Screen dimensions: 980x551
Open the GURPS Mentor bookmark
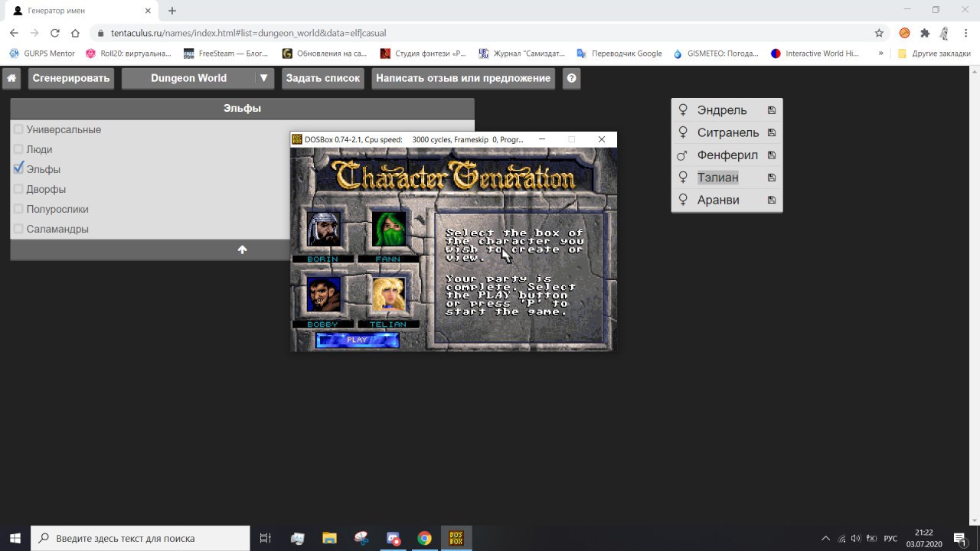point(43,54)
